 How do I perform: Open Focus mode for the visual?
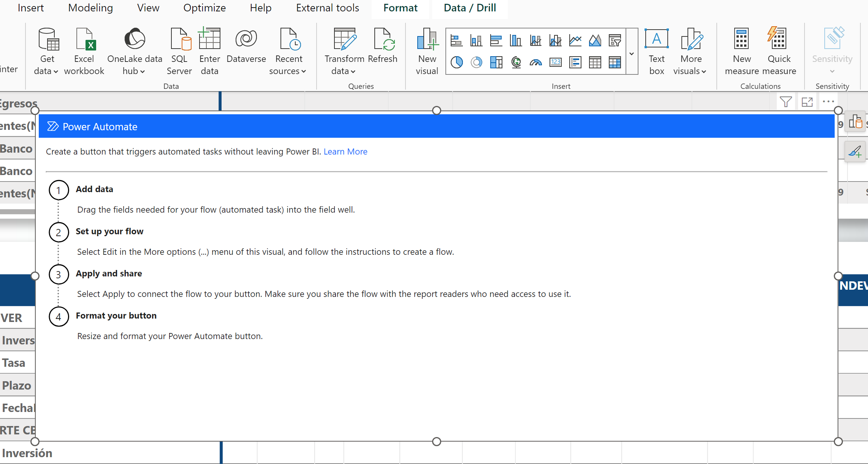807,102
